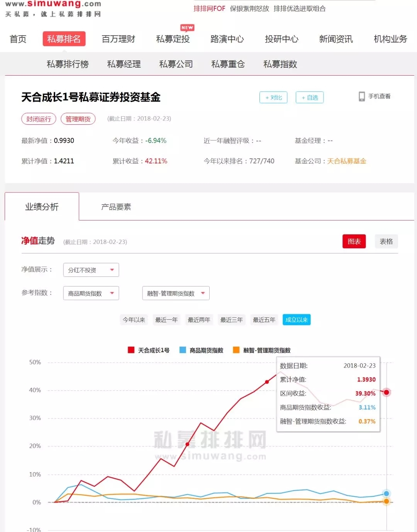Viewport: 417px width, 532px height.
Task: Switch to the 产品要素 tab
Action: [116, 207]
